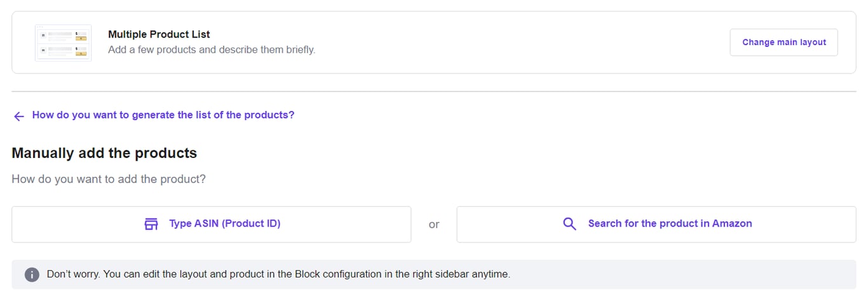Viewport: 868px width, 297px height.
Task: Click 'How do you want to add the product?' text
Action: [x=109, y=179]
